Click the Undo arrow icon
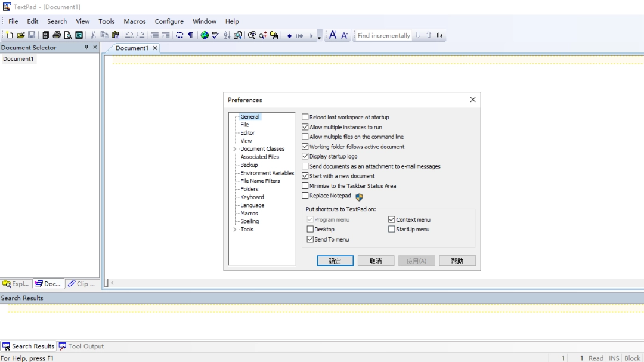644x362 pixels. click(x=129, y=35)
